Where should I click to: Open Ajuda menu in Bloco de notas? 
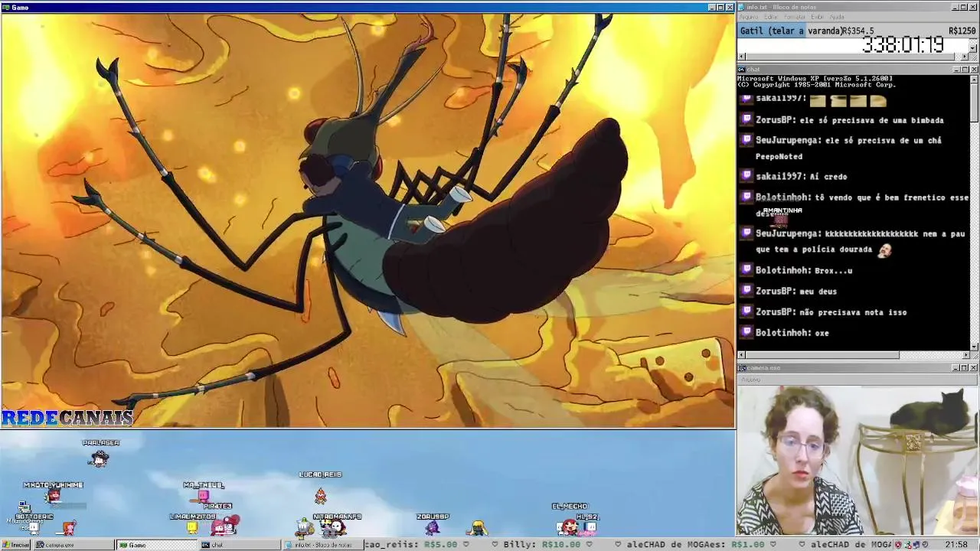tap(837, 17)
